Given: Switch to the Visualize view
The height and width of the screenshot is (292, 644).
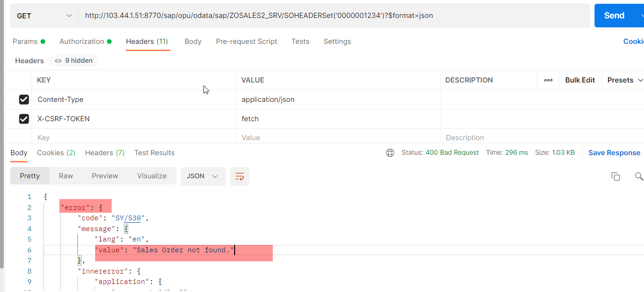Looking at the screenshot, I should (x=152, y=176).
